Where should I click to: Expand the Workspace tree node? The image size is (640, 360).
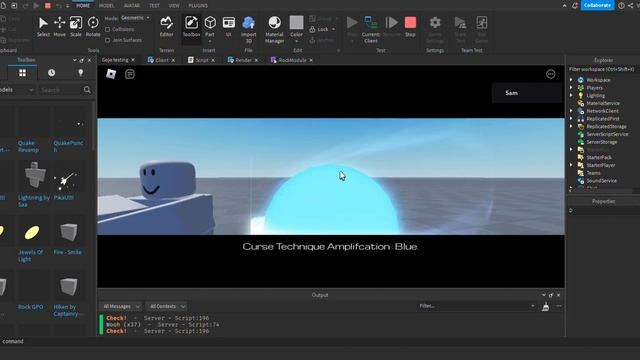pos(571,80)
